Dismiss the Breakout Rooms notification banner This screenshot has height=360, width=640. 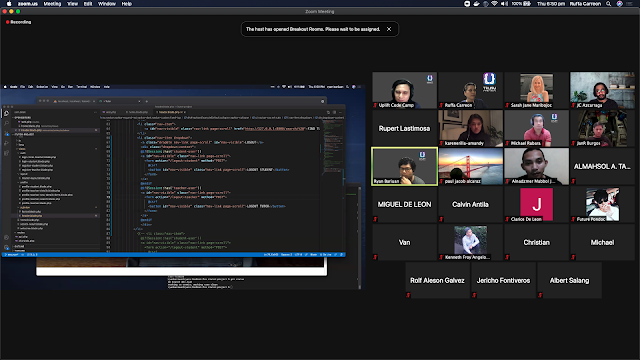coord(389,29)
